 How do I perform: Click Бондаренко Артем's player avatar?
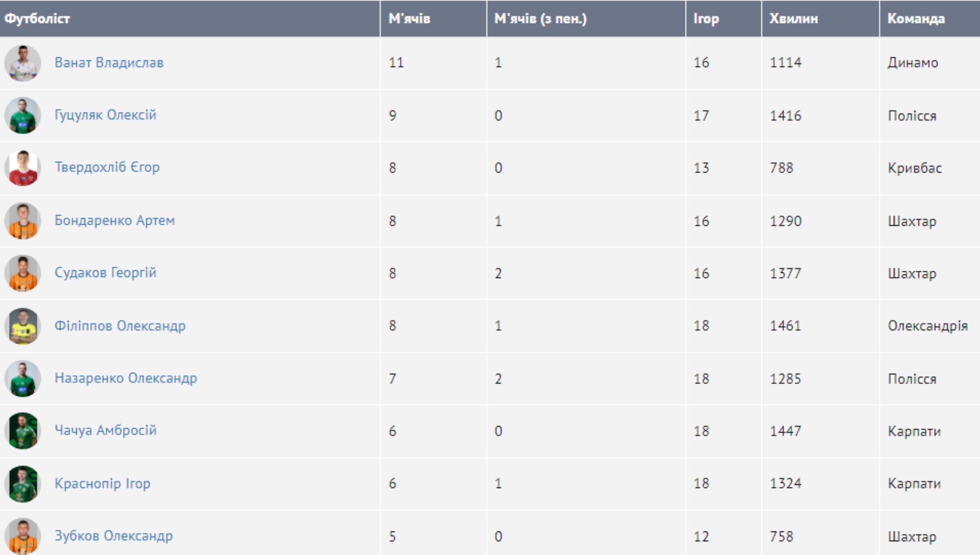[23, 221]
